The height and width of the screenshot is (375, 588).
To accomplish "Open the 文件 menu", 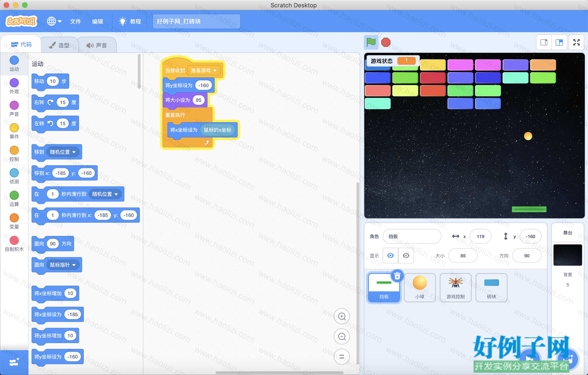I will pyautogui.click(x=75, y=22).
